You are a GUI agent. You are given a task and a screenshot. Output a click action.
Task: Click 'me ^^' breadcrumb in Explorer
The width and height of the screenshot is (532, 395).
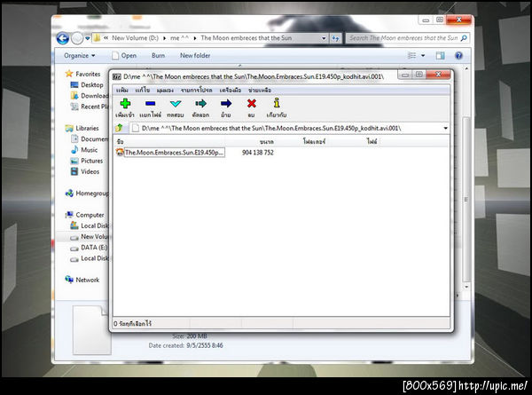pos(179,38)
